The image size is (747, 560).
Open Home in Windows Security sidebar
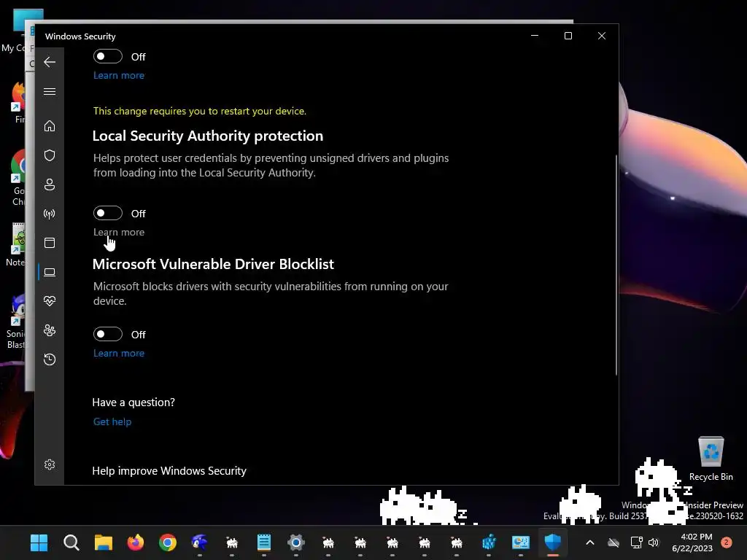pyautogui.click(x=50, y=125)
